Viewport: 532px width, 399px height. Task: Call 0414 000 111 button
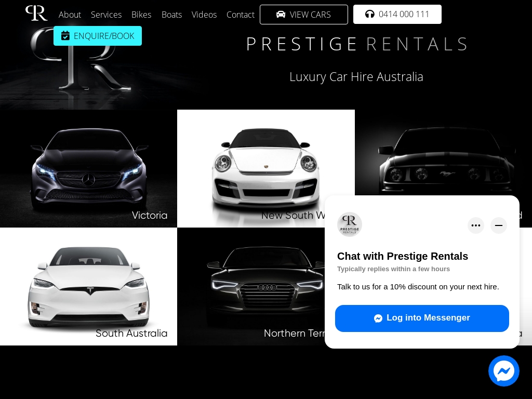[x=397, y=14]
